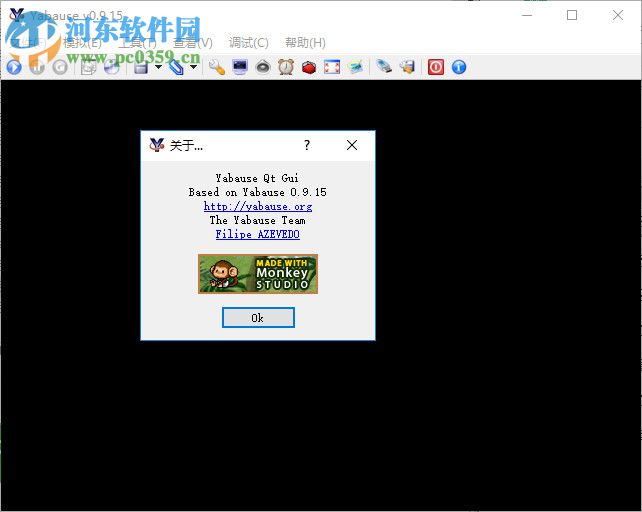Screen dimensions: 642x512
Task: Click the blue Run emulation icon
Action: point(14,67)
